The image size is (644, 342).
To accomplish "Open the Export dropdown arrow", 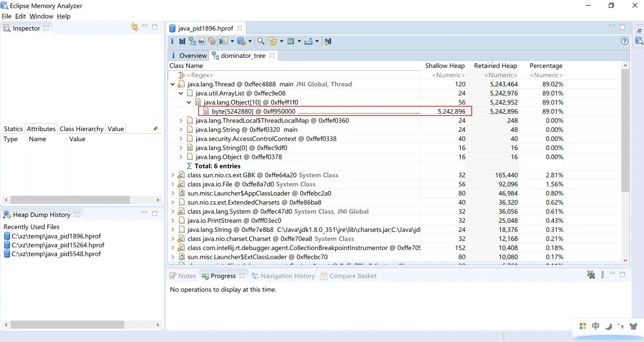I will tap(317, 41).
